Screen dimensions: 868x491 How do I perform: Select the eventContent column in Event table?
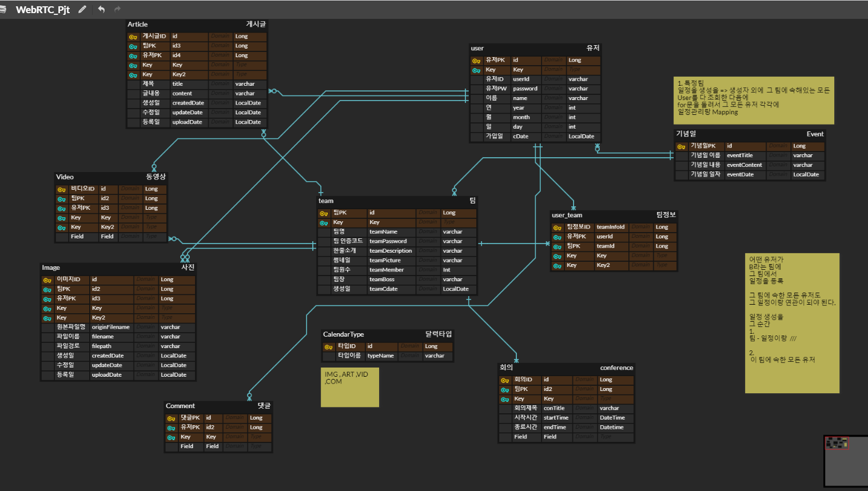(744, 165)
